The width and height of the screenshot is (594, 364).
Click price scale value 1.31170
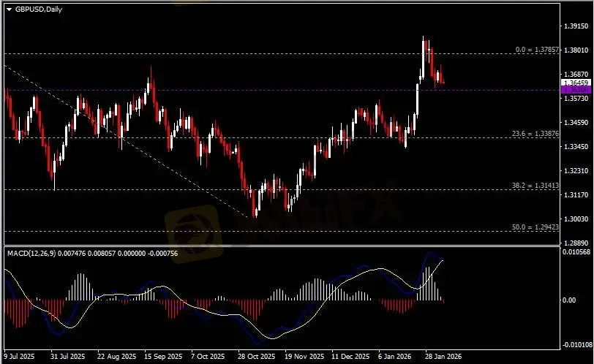(576, 195)
